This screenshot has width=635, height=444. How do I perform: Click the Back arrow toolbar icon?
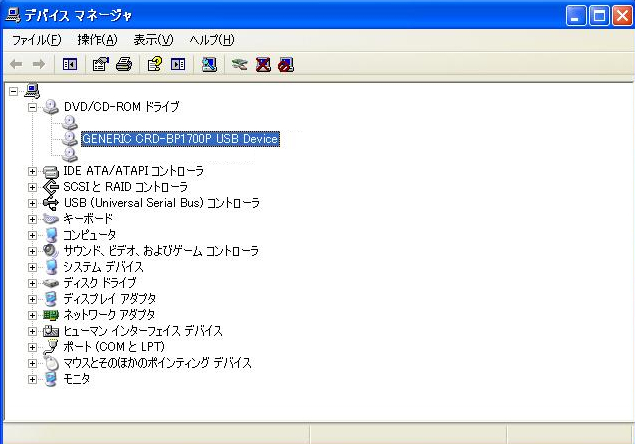click(16, 64)
